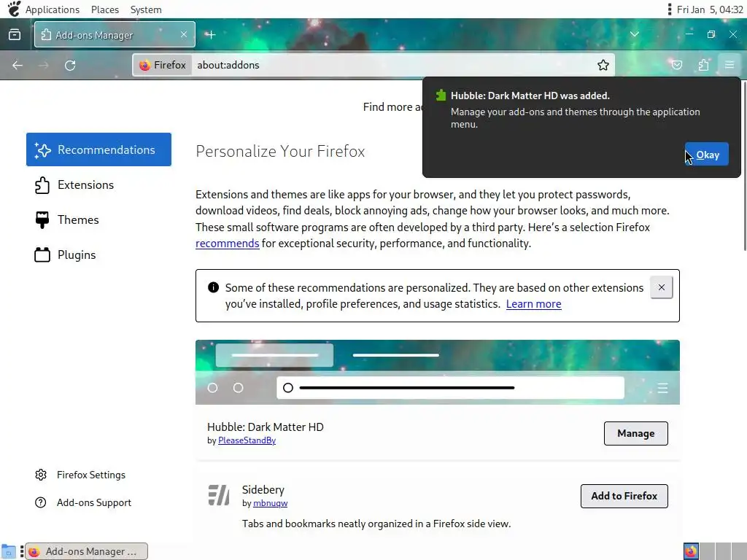The height and width of the screenshot is (560, 747).
Task: Open the System menu in the top panel
Action: [x=146, y=9]
